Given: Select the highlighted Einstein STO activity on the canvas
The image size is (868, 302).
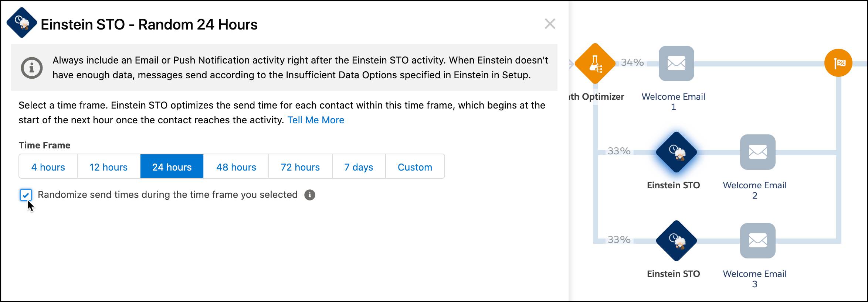Looking at the screenshot, I should click(x=675, y=152).
